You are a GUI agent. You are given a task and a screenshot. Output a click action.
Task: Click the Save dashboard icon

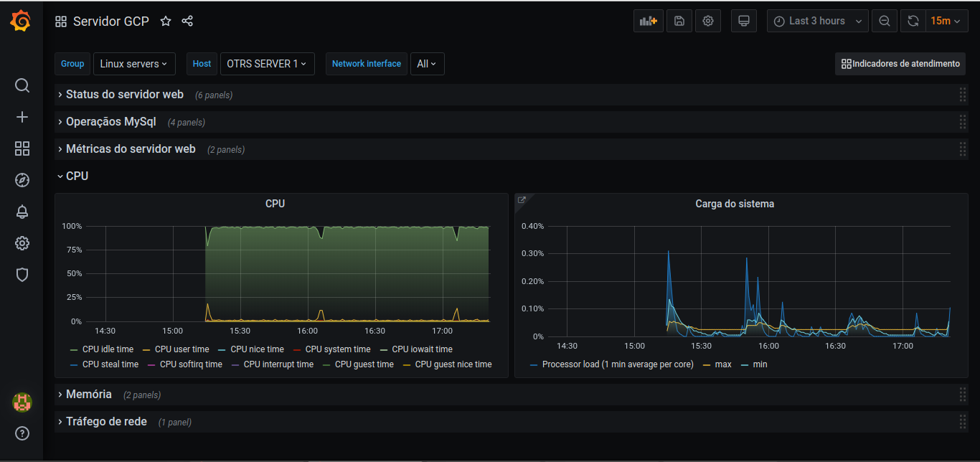678,20
